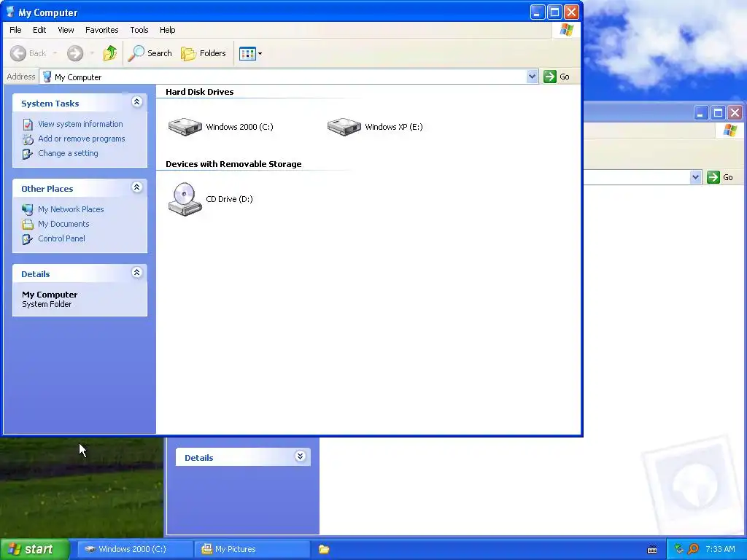Collapse the System Tasks panel
Viewport: 747px width, 560px height.
coord(136,102)
